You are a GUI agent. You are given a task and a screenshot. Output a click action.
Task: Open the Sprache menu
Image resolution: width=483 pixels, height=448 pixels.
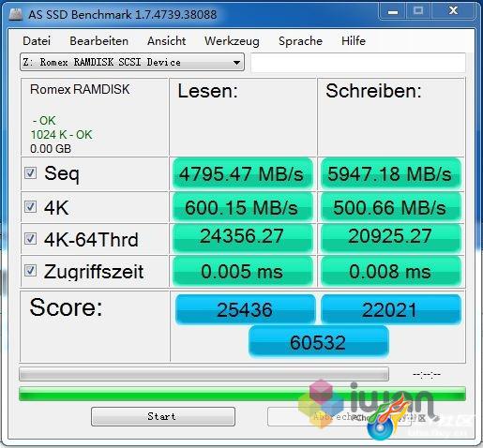coord(300,41)
